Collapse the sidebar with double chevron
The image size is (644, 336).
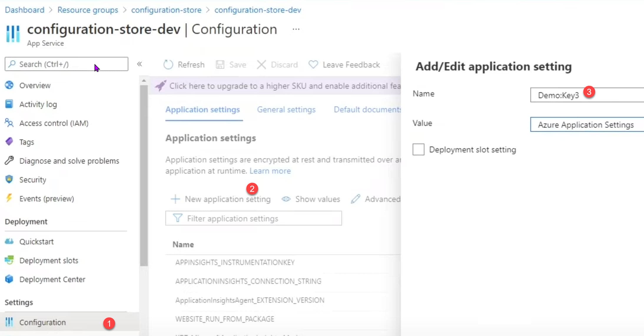tap(140, 64)
